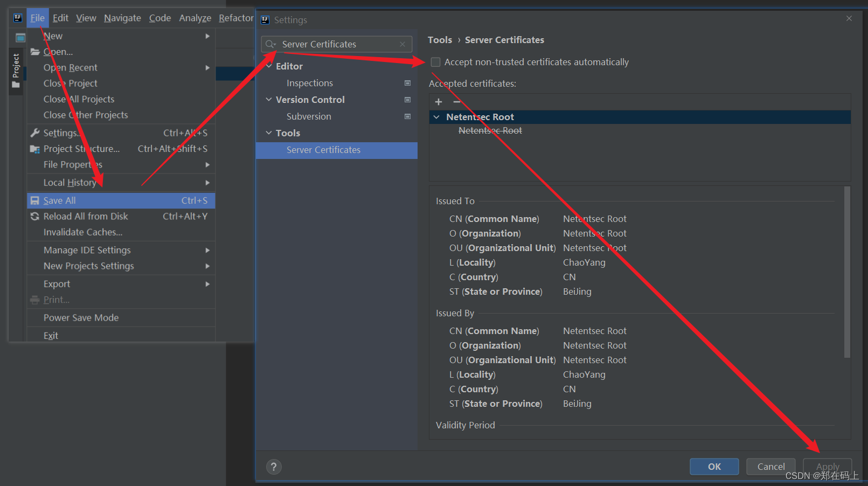This screenshot has width=868, height=486.
Task: Remove the selected certificate with the minus icon
Action: 456,101
